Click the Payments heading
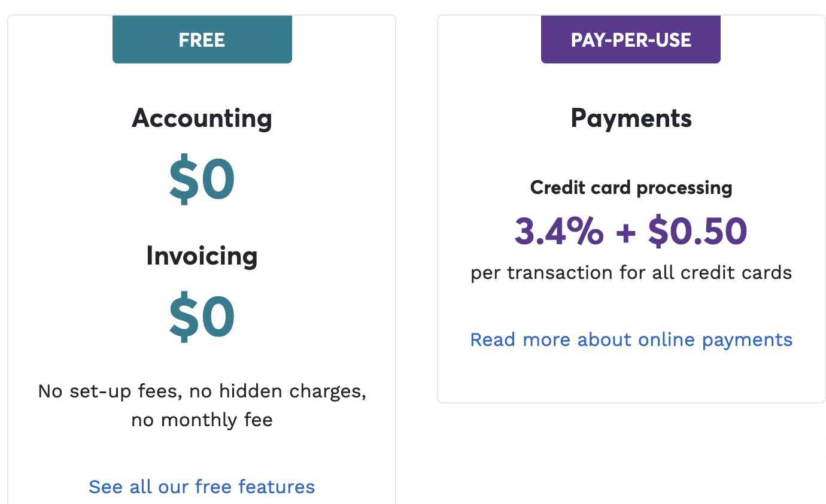826x504 pixels. click(631, 118)
